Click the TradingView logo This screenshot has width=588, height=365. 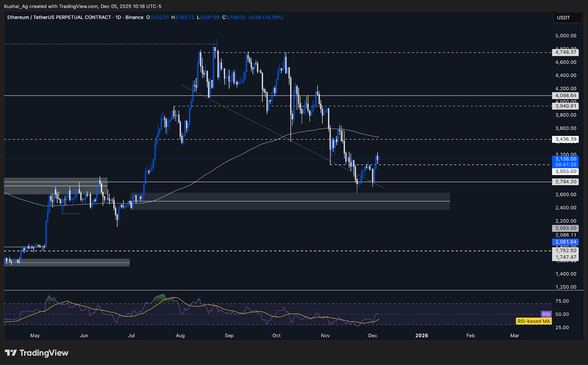coord(37,353)
